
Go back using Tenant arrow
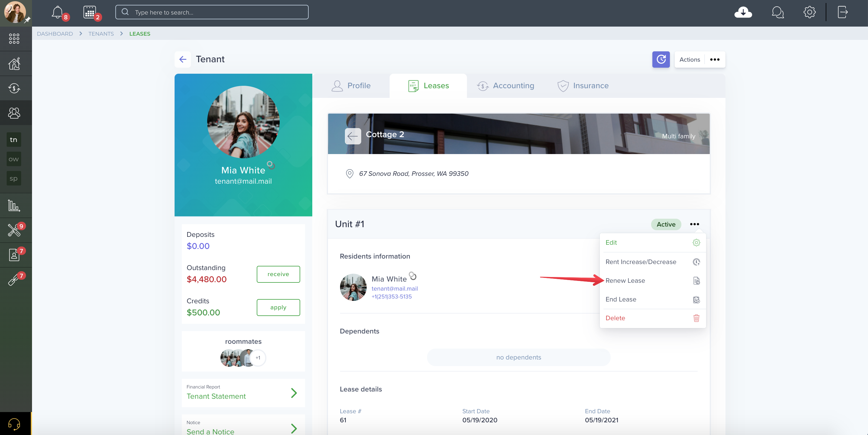[183, 59]
